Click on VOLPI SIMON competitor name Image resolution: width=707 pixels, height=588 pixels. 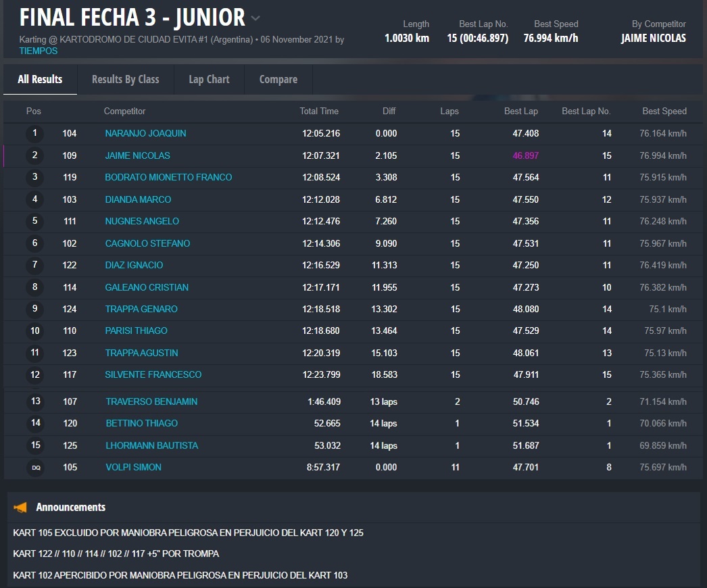[133, 468]
